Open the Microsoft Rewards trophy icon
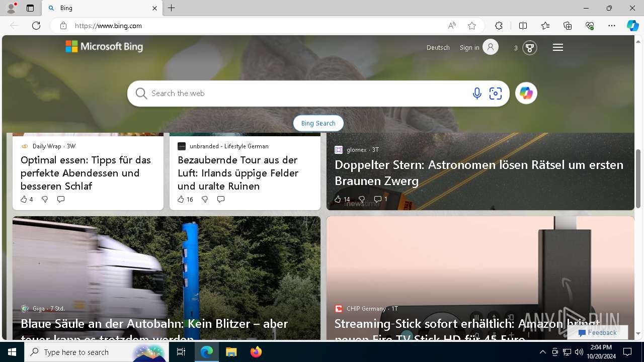The height and width of the screenshot is (362, 644). click(x=529, y=48)
